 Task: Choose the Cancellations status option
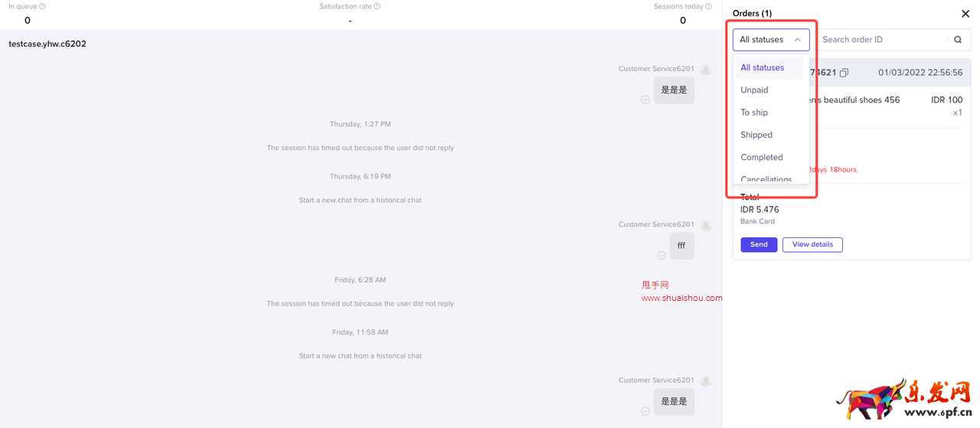click(x=766, y=179)
